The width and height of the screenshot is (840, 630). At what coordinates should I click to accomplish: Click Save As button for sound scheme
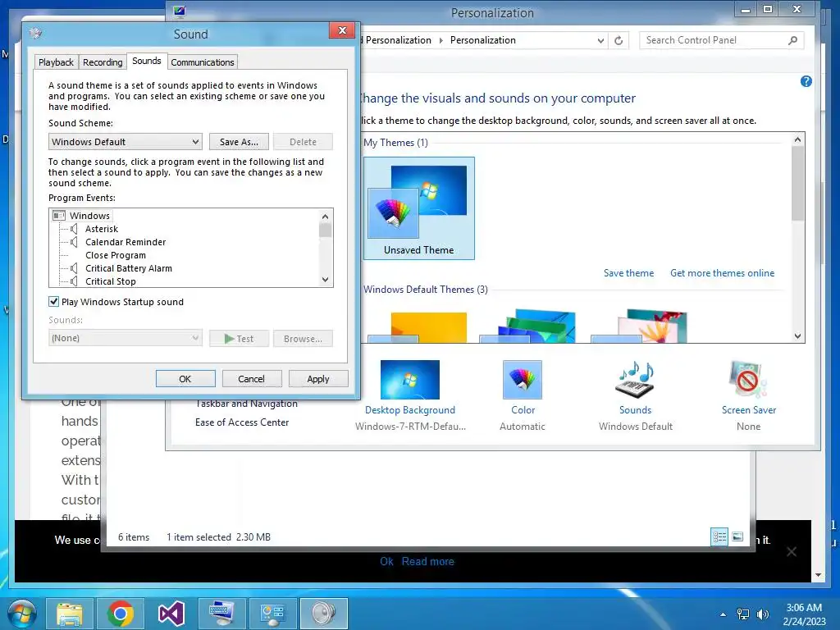point(239,142)
